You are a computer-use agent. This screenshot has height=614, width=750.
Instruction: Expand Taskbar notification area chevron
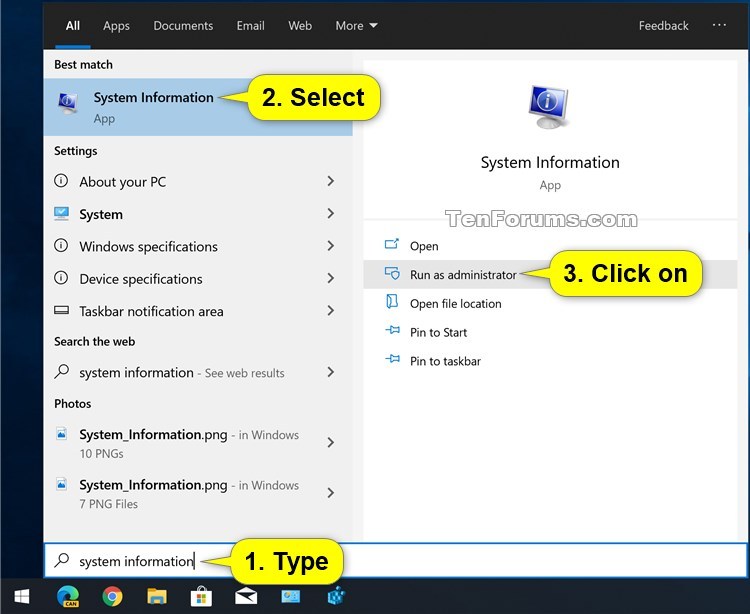[x=331, y=310]
